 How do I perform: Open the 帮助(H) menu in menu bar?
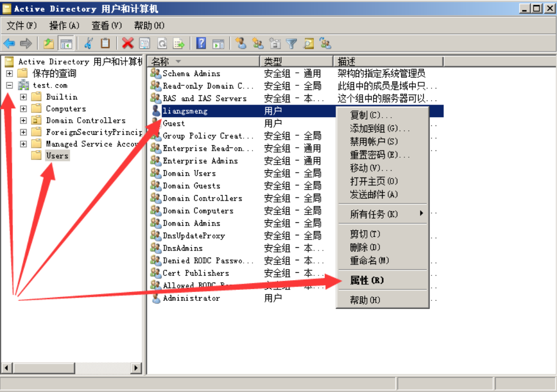(x=149, y=26)
